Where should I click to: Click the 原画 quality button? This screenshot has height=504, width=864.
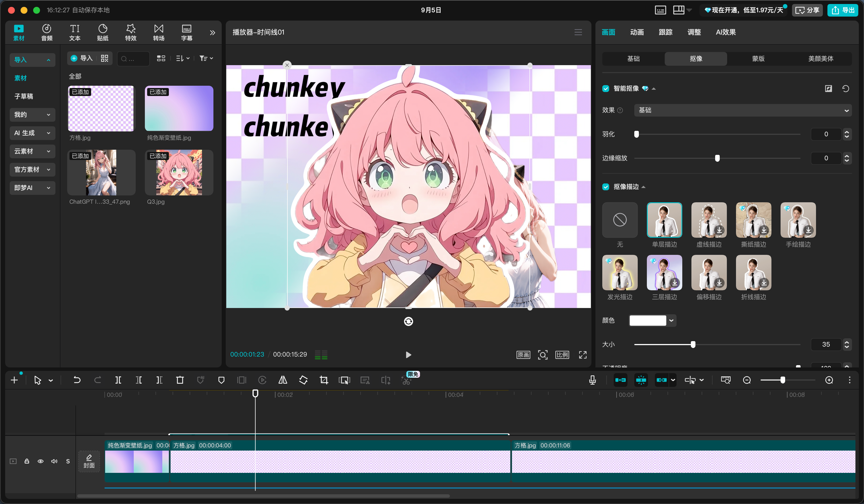[523, 355]
